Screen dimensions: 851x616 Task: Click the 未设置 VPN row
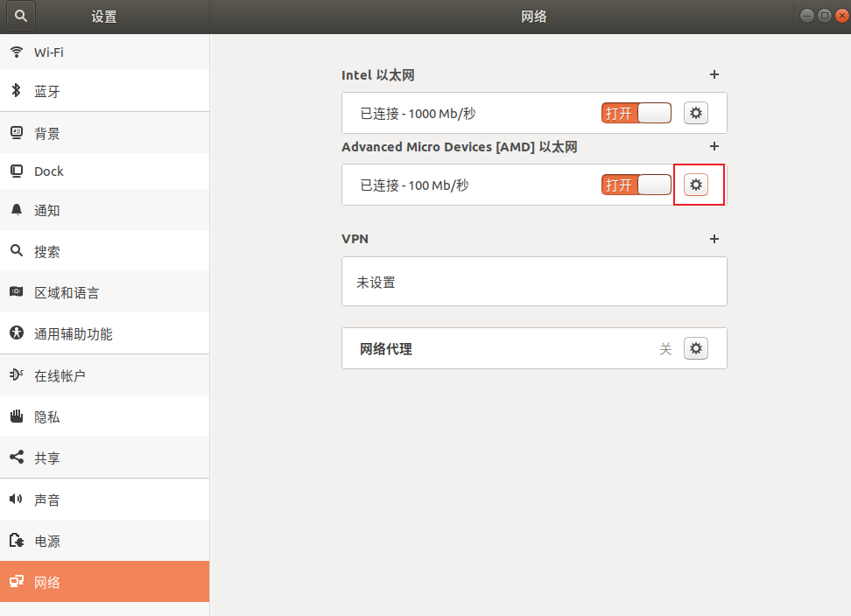click(x=534, y=282)
